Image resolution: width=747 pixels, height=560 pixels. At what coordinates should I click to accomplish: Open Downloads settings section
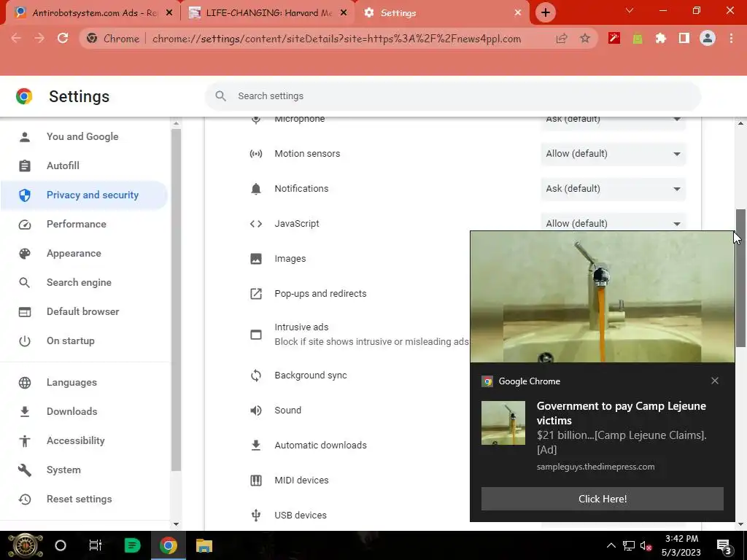point(85,411)
